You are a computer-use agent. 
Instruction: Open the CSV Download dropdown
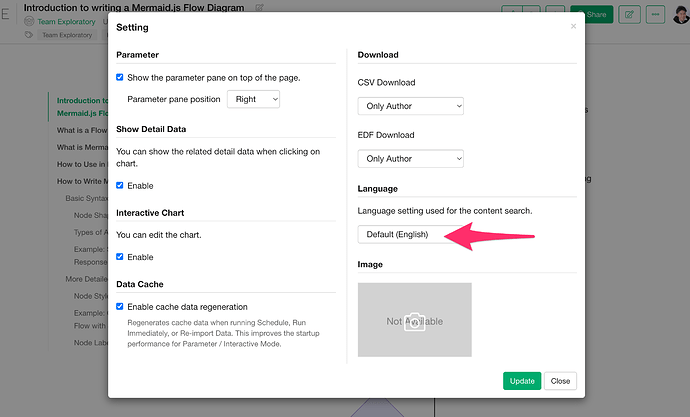[x=410, y=106]
